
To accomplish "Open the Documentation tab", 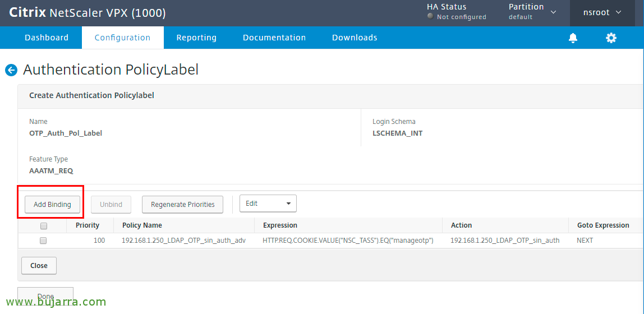I will click(274, 38).
